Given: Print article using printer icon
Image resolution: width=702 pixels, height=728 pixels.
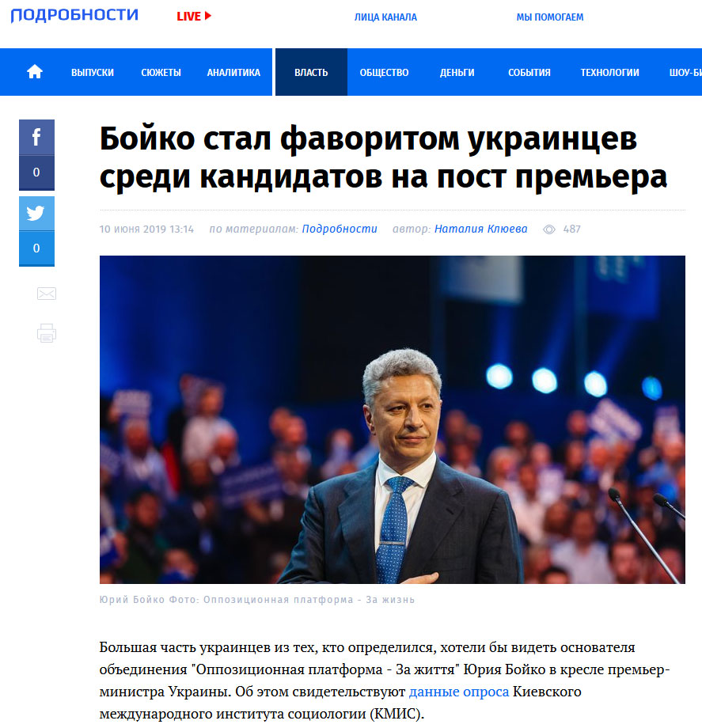Looking at the screenshot, I should (47, 333).
